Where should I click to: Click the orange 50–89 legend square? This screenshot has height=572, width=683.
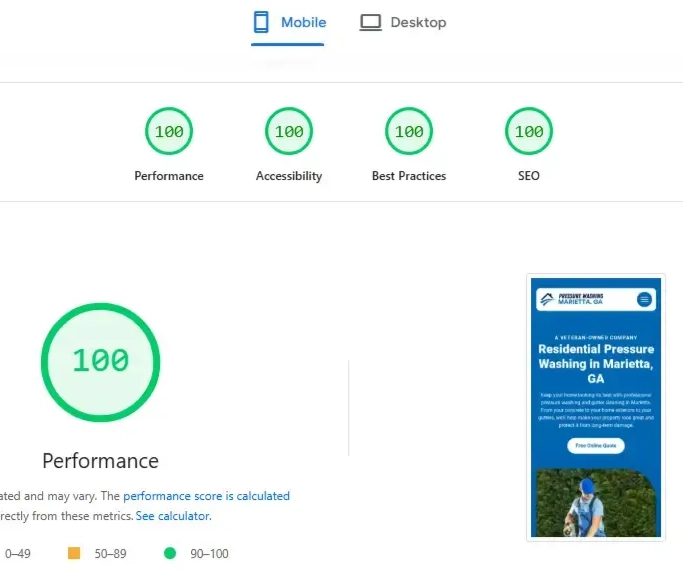coord(74,553)
